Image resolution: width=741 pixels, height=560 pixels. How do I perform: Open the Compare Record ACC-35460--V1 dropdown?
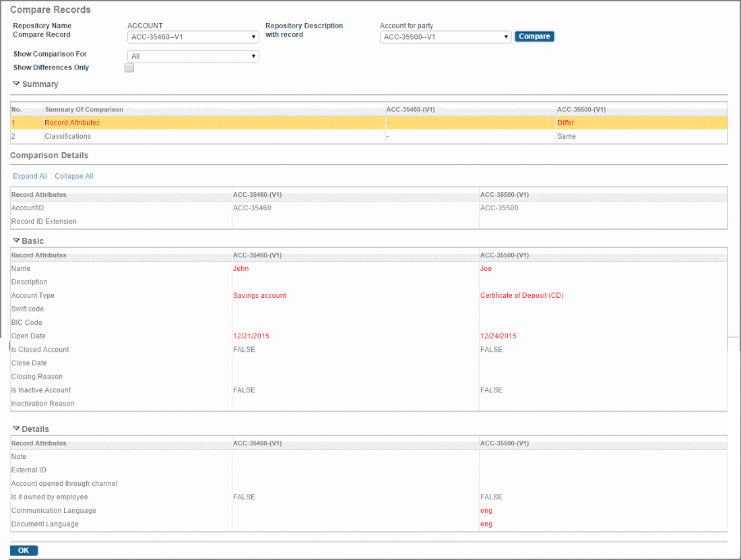point(193,37)
